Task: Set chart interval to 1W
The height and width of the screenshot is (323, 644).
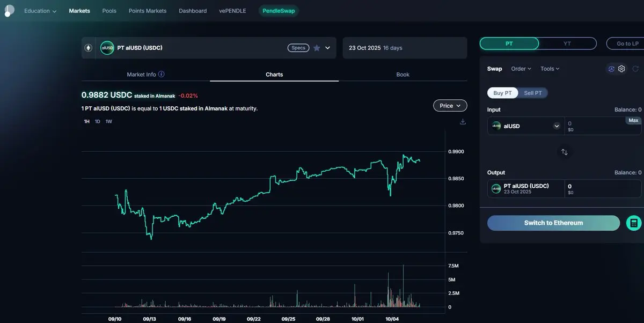Action: (x=109, y=121)
